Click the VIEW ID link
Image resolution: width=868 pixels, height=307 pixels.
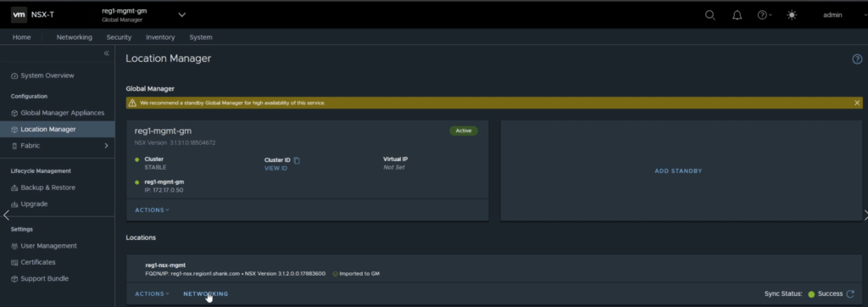[x=275, y=169]
